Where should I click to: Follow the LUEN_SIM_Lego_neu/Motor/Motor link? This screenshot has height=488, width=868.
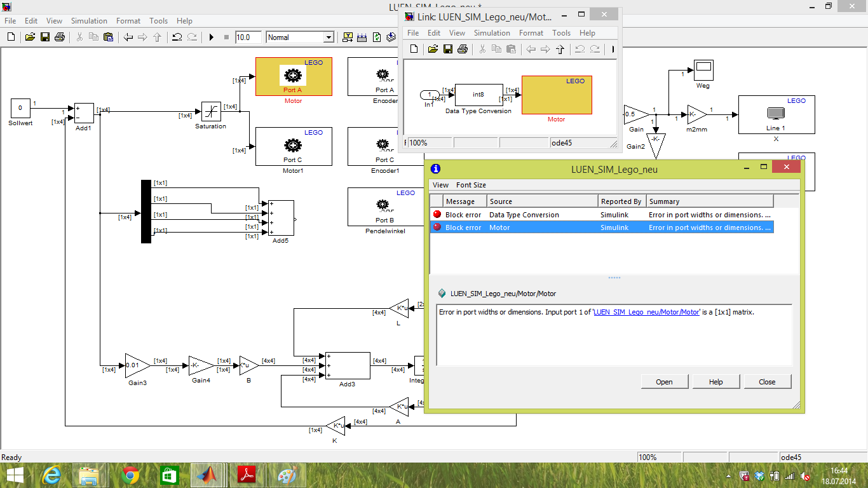(646, 312)
